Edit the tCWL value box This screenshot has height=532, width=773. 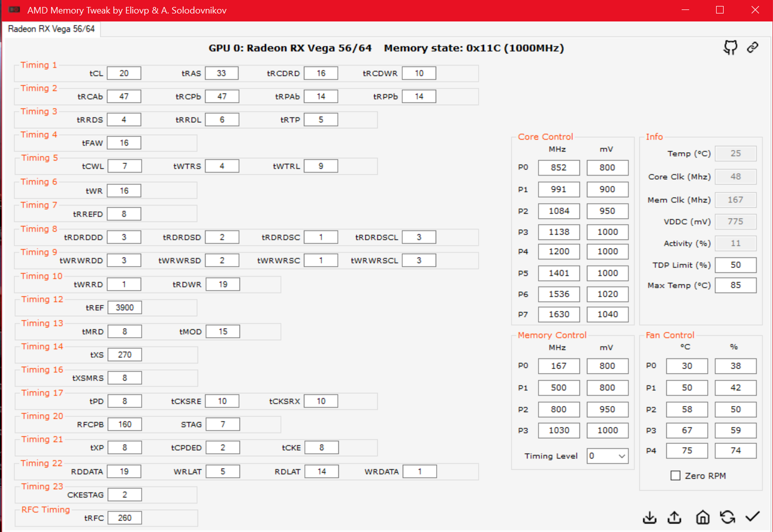click(125, 166)
